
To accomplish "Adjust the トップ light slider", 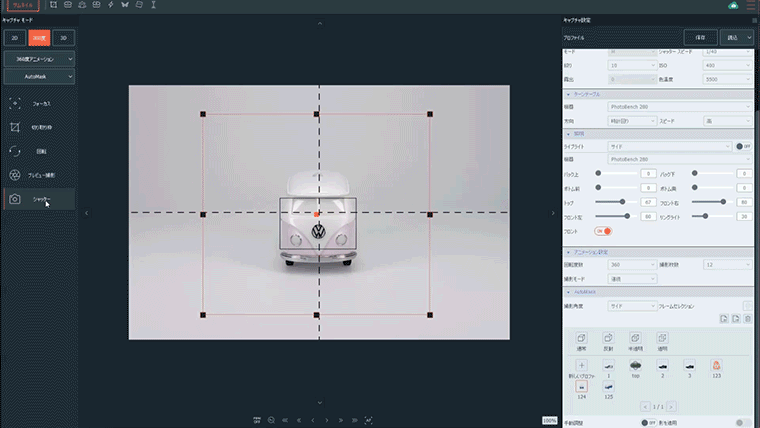I will 615,202.
